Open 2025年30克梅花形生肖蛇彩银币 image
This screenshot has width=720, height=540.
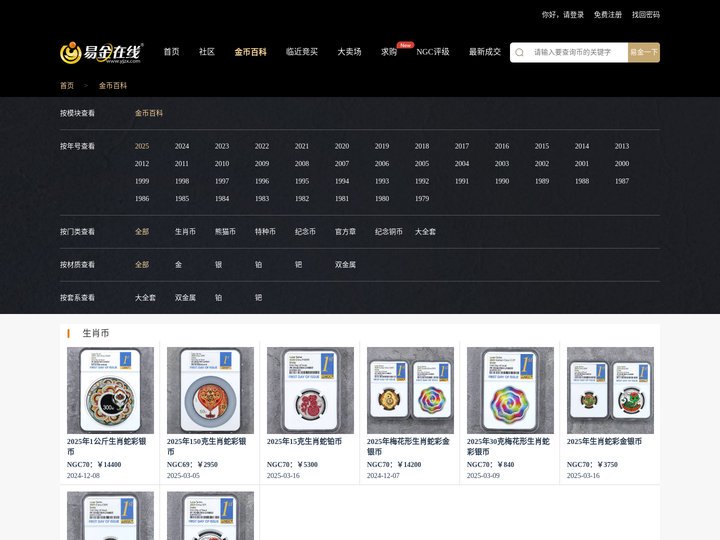tap(510, 390)
